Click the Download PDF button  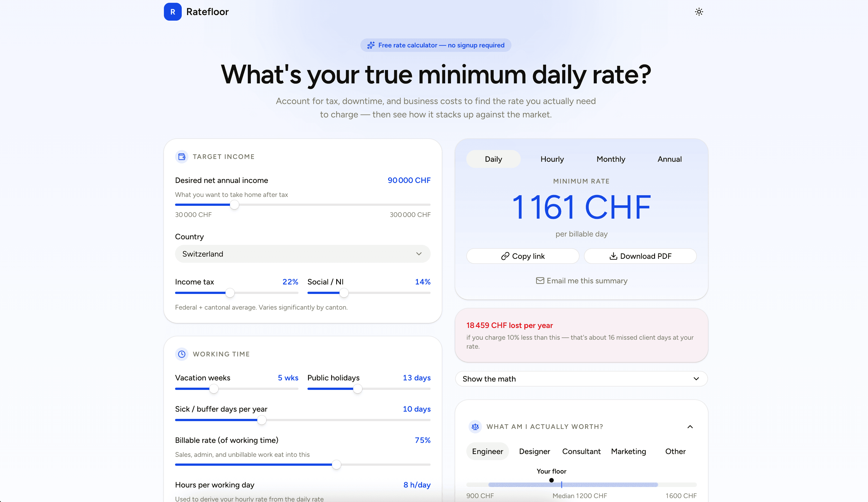click(x=640, y=256)
